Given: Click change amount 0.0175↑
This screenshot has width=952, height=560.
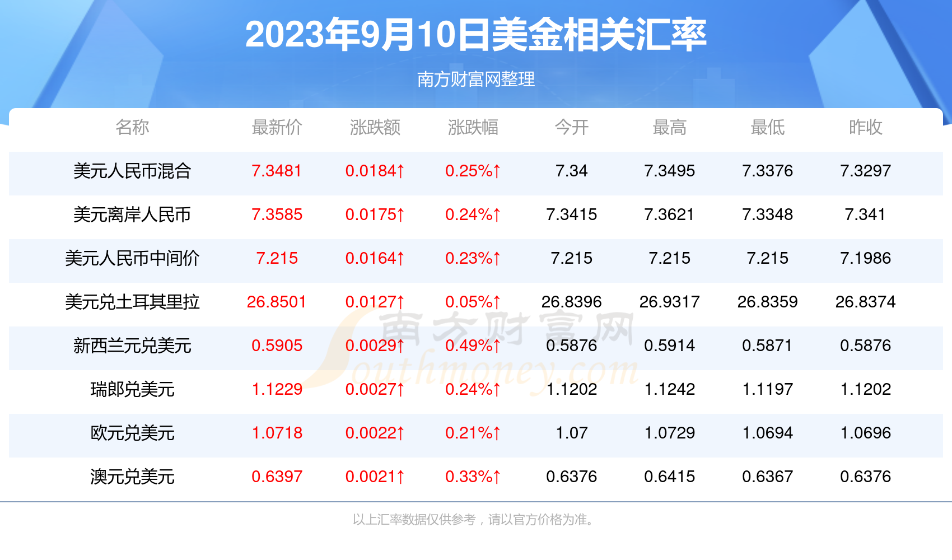Looking at the screenshot, I should tap(375, 214).
